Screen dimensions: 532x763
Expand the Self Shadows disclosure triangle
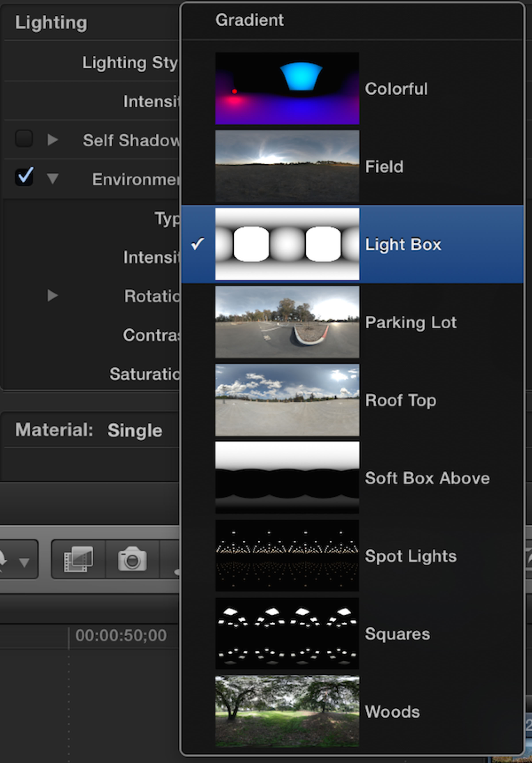[52, 140]
